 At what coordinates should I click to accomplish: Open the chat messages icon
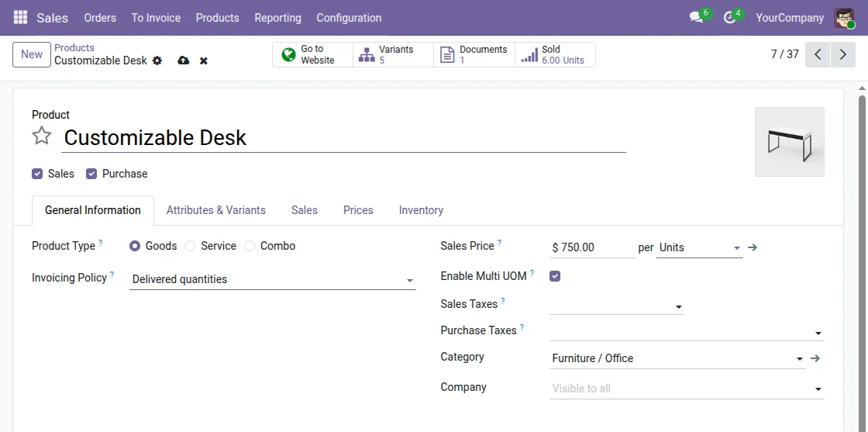695,18
